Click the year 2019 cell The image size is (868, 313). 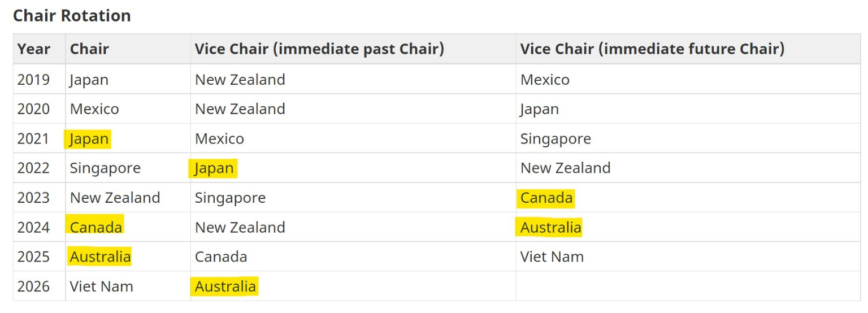coord(34,80)
